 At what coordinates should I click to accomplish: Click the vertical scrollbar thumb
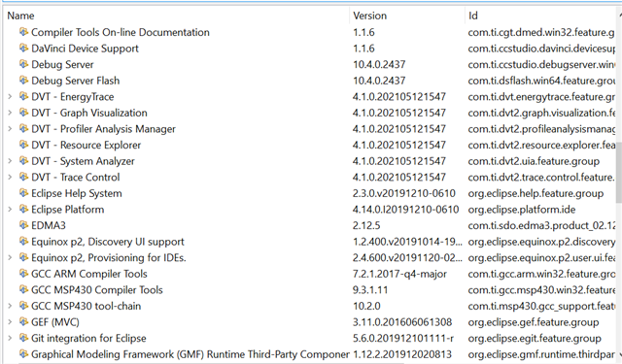[619, 173]
